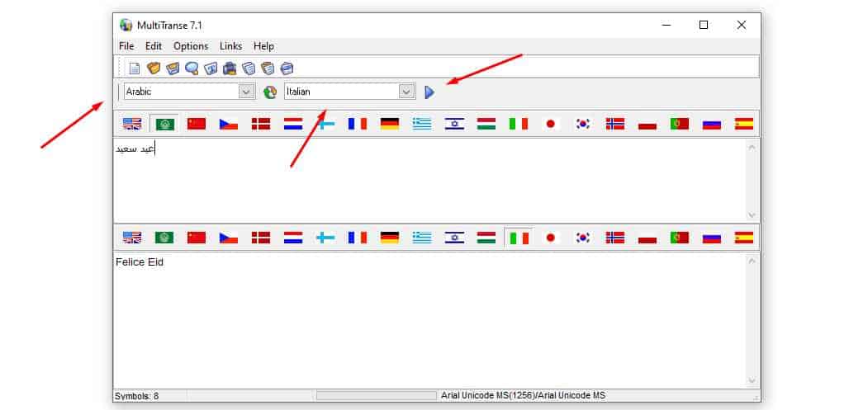Open the Options menu
868x410 pixels.
coord(191,46)
